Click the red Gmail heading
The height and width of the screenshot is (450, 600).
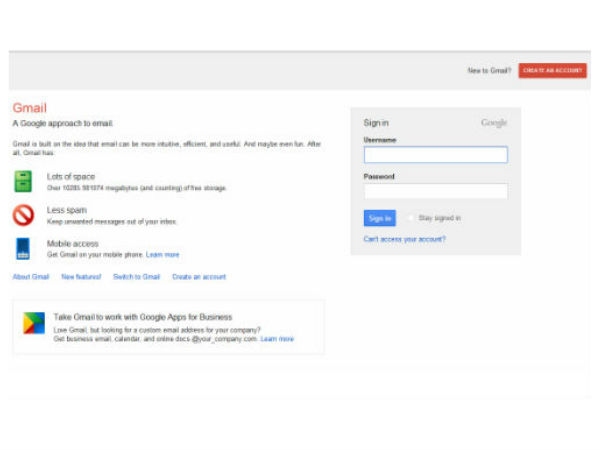29,108
